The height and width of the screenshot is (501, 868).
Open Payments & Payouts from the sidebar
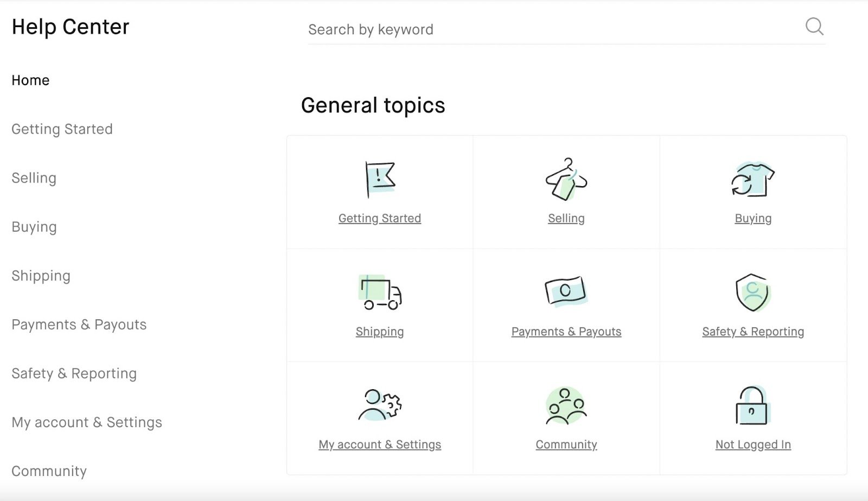point(79,324)
